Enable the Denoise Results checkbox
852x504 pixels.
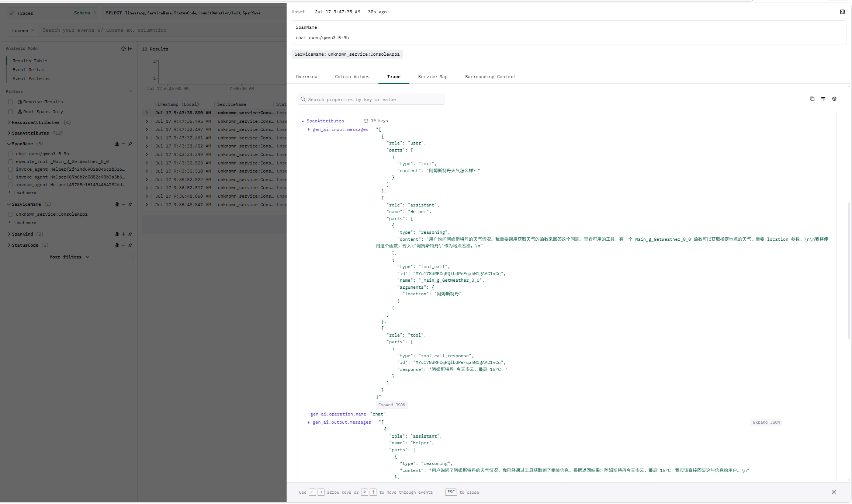(10, 102)
